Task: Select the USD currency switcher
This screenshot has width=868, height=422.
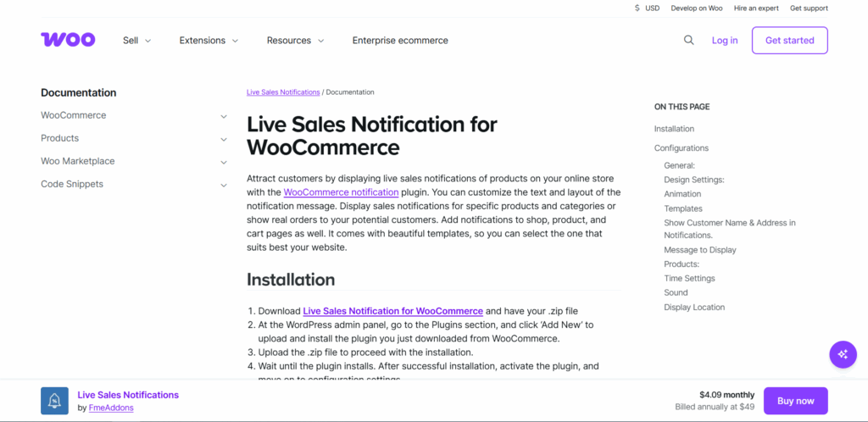Action: 647,8
